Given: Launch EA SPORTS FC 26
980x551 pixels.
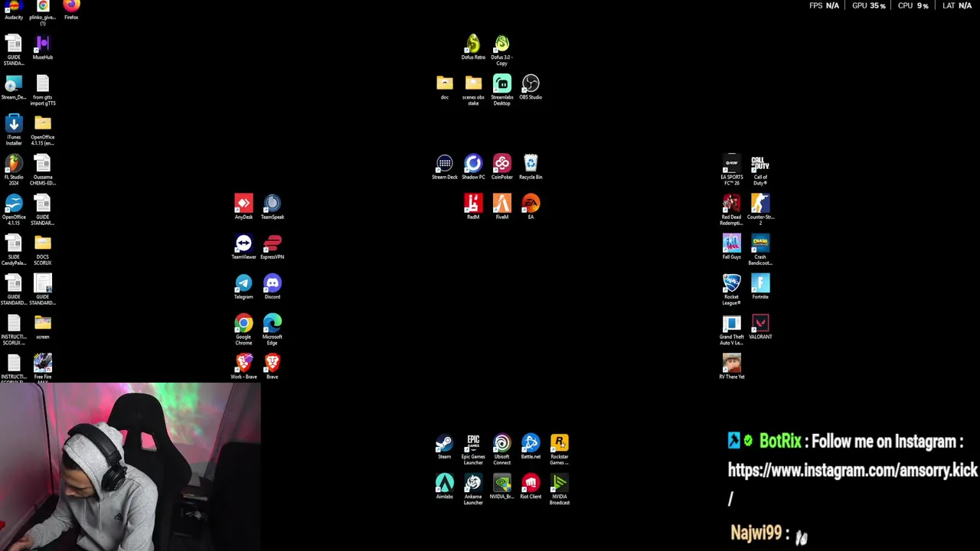Looking at the screenshot, I should tap(732, 170).
